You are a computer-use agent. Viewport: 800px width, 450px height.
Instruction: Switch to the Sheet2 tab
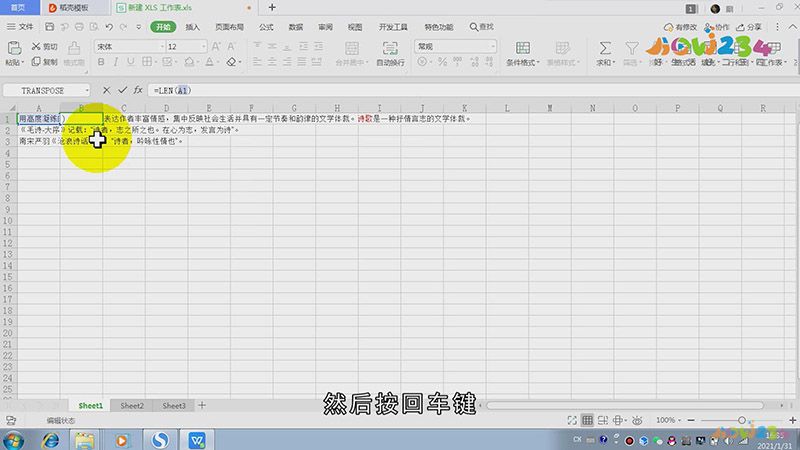[132, 406]
